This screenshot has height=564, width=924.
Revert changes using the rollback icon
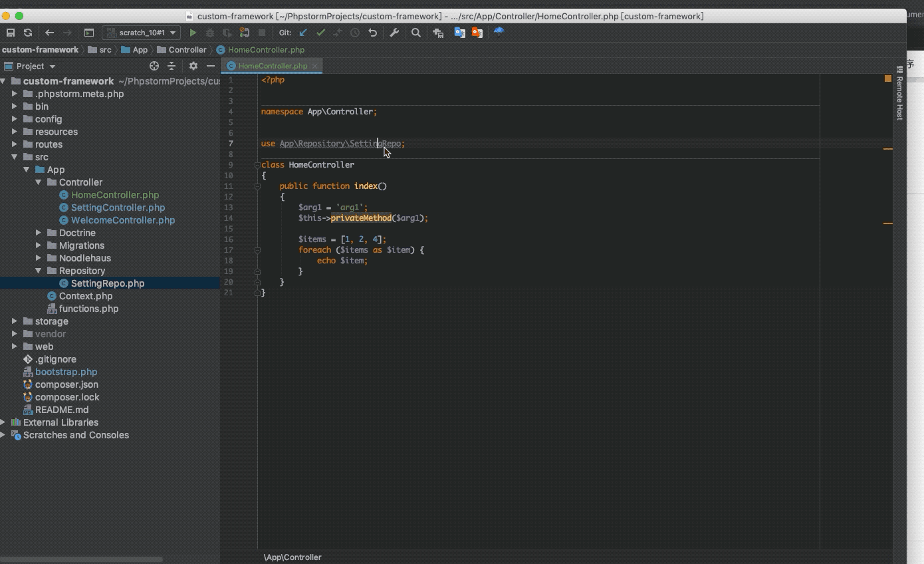tap(372, 33)
